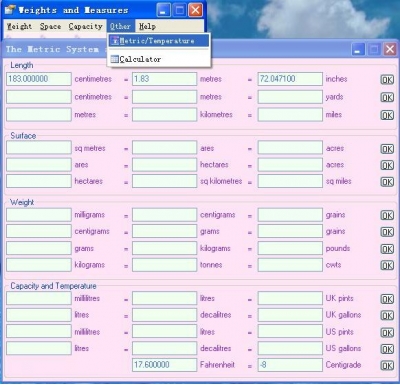Click the 1.83 metres field
This screenshot has height=385, width=400.
pos(164,79)
